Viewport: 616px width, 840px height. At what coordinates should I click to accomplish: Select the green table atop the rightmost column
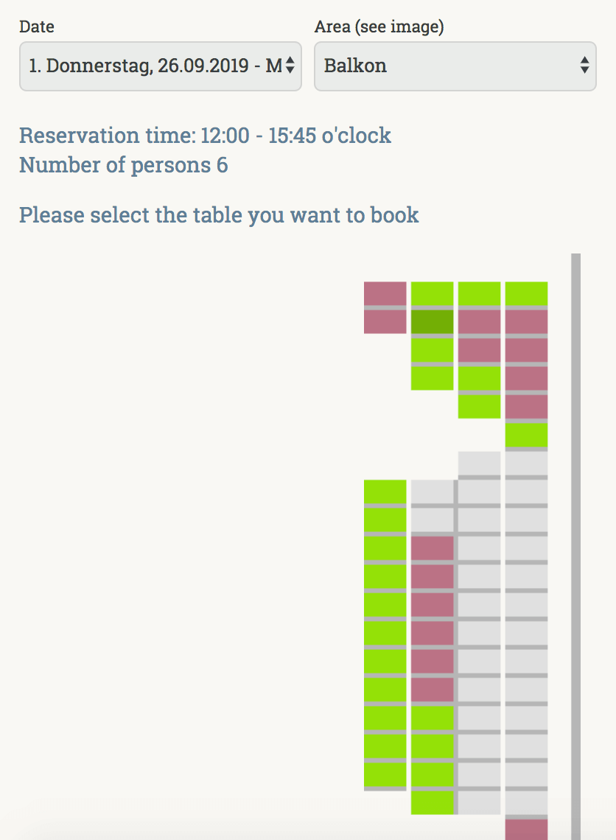point(527,293)
